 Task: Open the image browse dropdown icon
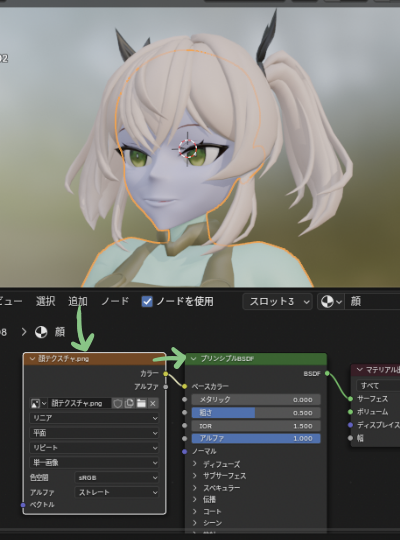click(39, 403)
